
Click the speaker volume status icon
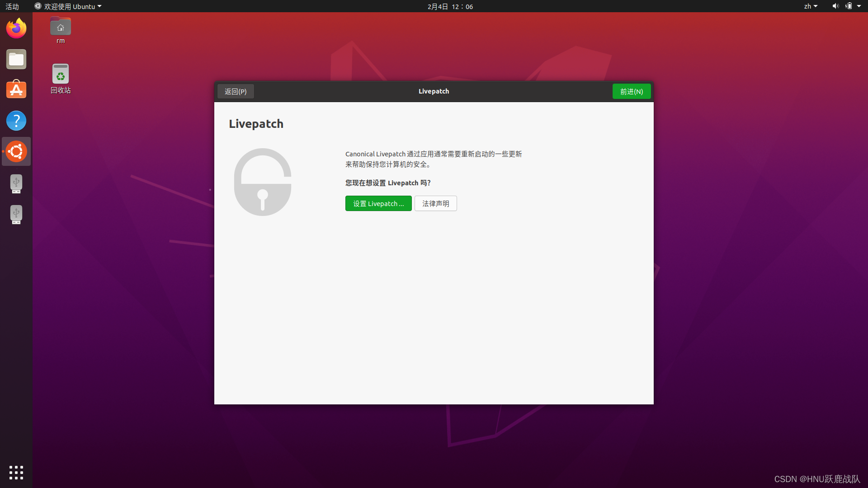pos(835,6)
